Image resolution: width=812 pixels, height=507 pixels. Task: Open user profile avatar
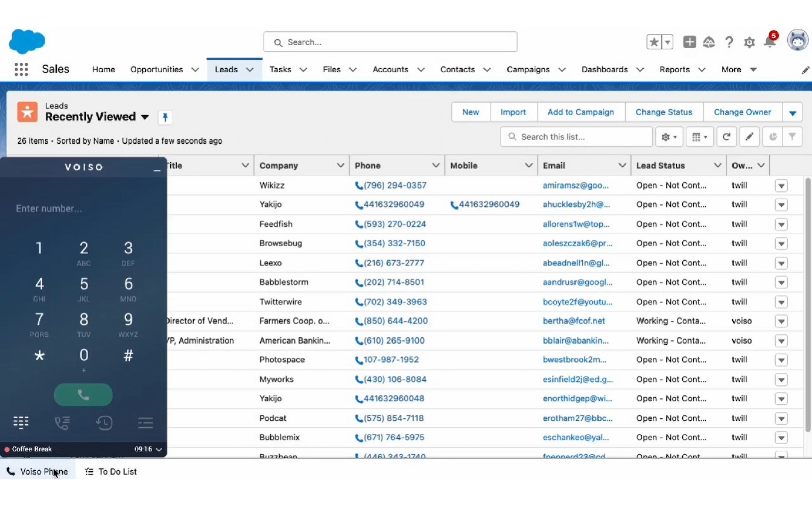(798, 41)
